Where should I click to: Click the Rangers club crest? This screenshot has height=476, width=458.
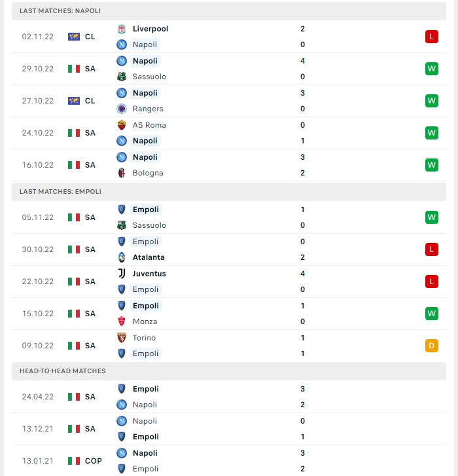[x=122, y=109]
